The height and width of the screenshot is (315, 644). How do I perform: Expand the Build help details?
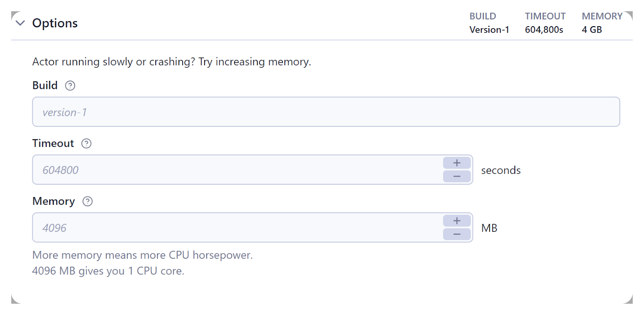[70, 85]
